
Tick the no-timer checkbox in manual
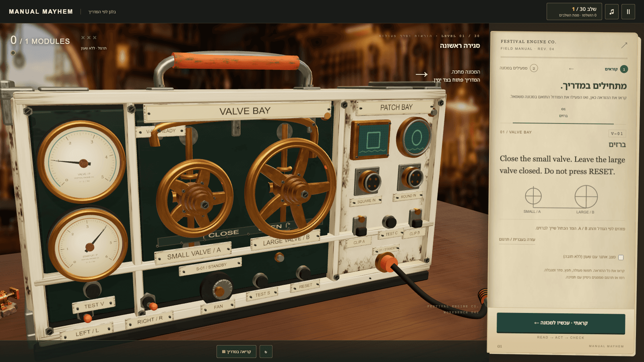[621, 257]
